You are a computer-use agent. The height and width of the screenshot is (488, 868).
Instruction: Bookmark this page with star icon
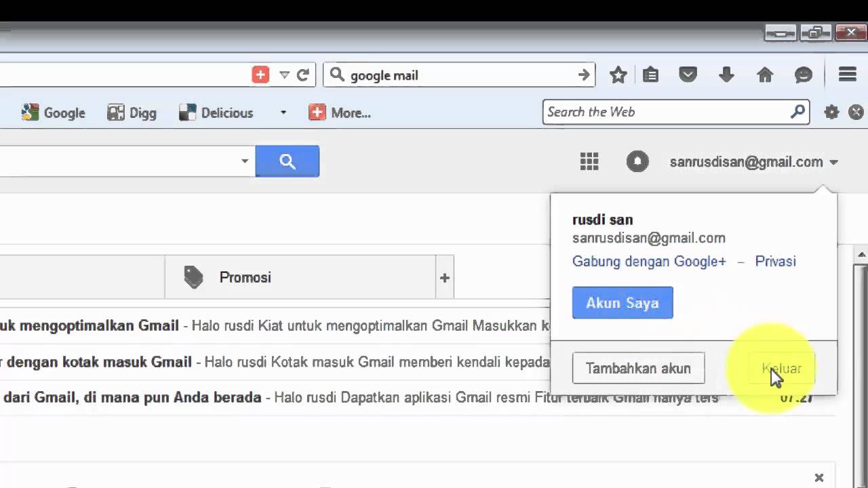pos(618,75)
